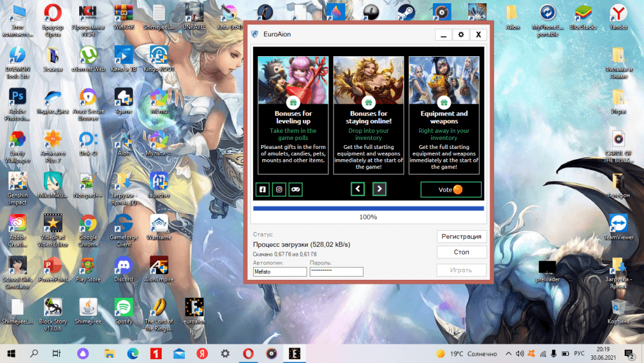Open the Instagram link in the launcher
644x363 pixels.
279,190
